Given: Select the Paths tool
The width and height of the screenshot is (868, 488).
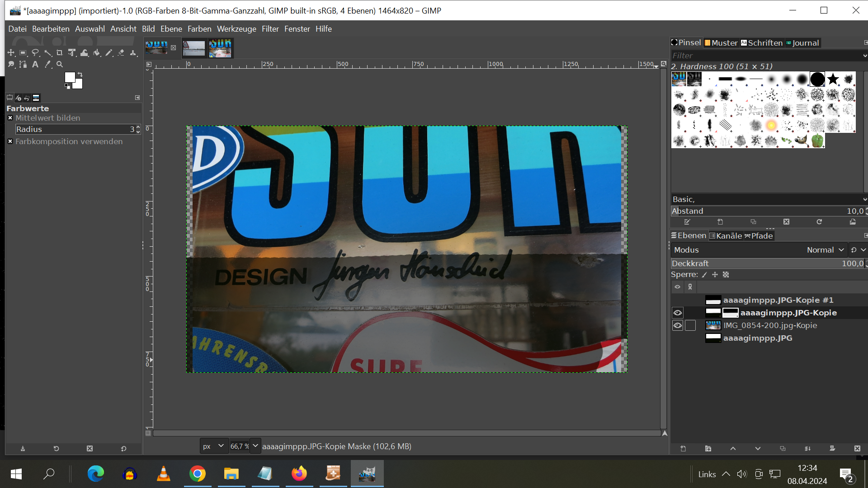Looking at the screenshot, I should 23,65.
